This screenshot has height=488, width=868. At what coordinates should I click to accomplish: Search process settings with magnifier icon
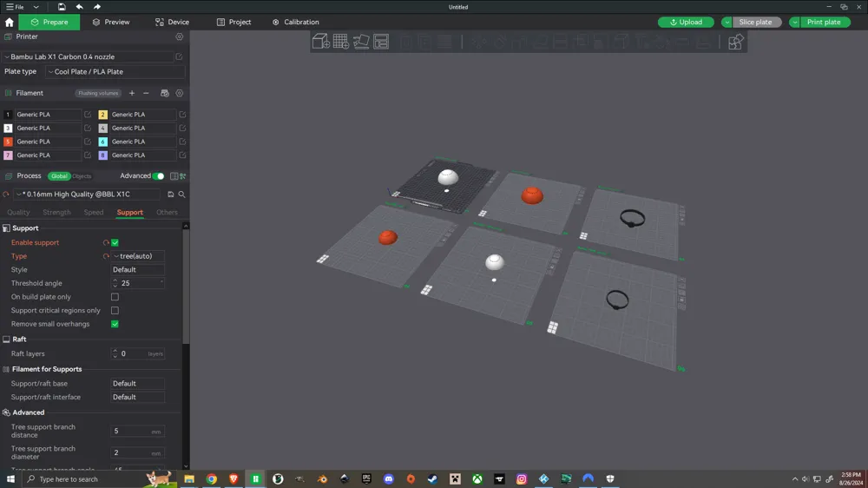point(181,195)
